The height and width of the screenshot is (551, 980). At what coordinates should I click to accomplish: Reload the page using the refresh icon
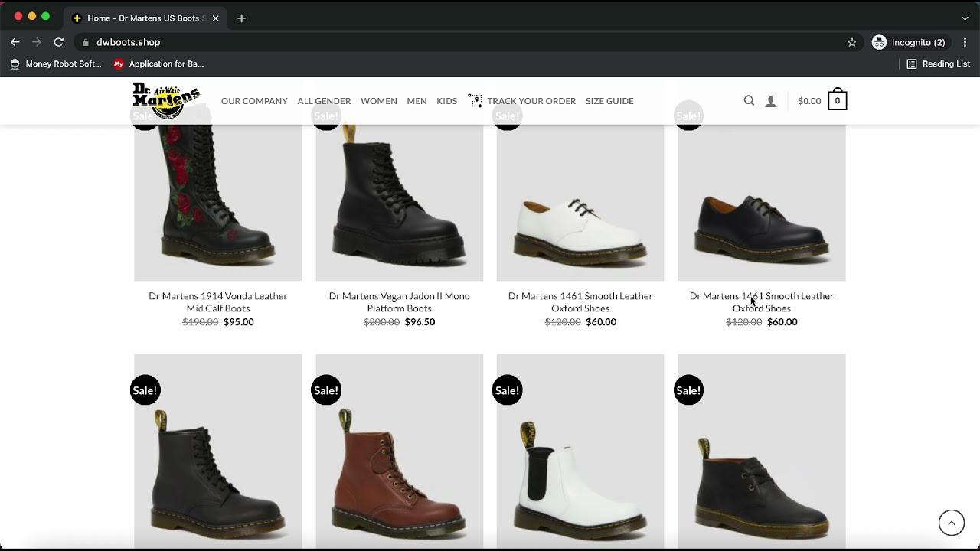click(58, 42)
